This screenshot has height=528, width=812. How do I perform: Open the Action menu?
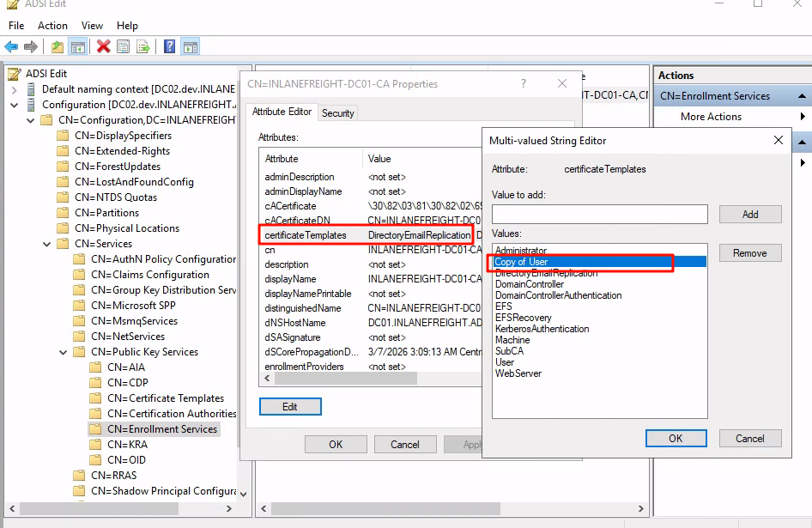(52, 26)
